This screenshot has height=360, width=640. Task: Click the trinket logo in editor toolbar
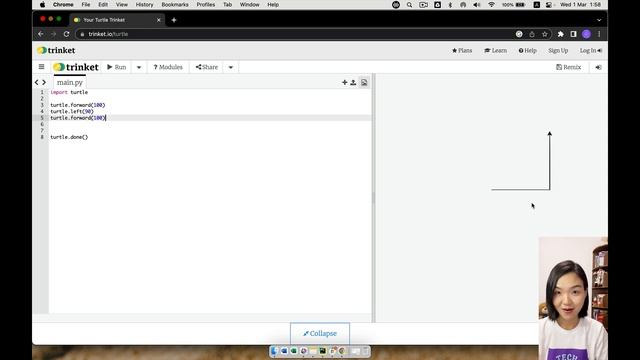76,67
